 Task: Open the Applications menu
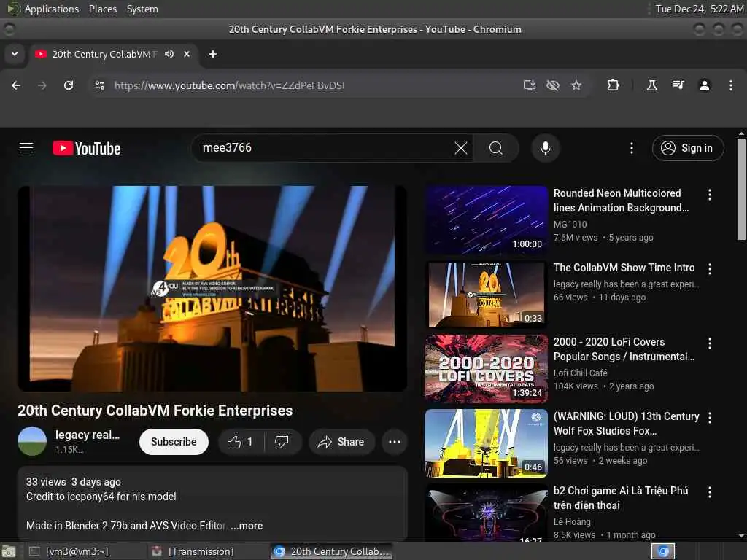(x=52, y=9)
